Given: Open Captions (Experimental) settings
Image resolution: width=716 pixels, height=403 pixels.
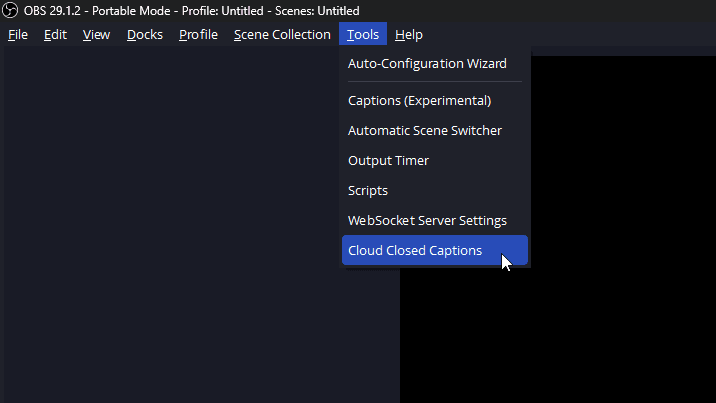Looking at the screenshot, I should tap(419, 101).
